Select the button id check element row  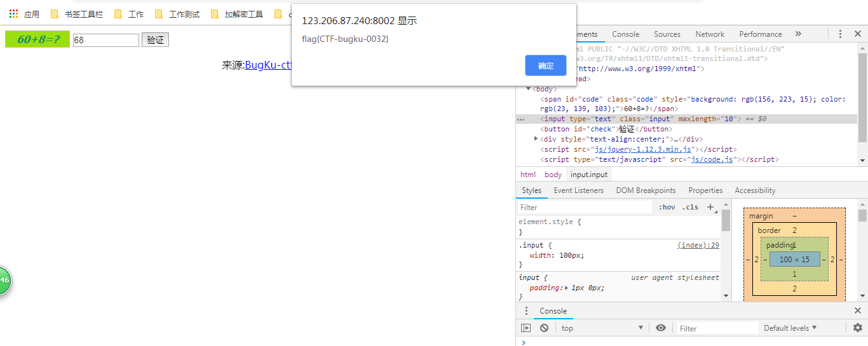tap(686, 129)
